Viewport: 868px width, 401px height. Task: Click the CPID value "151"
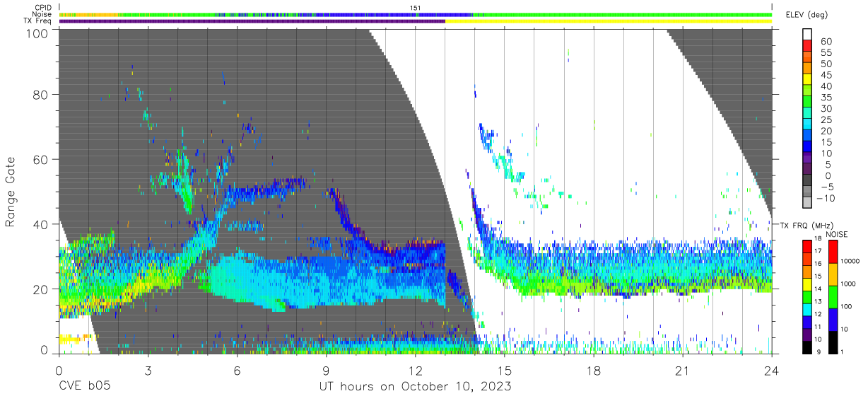coord(416,8)
